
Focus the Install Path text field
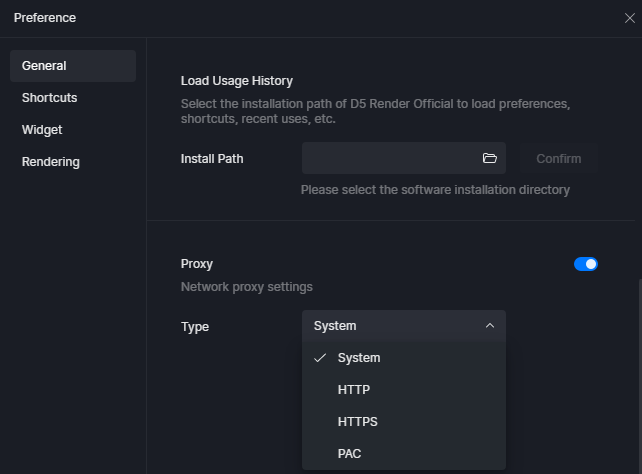click(x=391, y=158)
